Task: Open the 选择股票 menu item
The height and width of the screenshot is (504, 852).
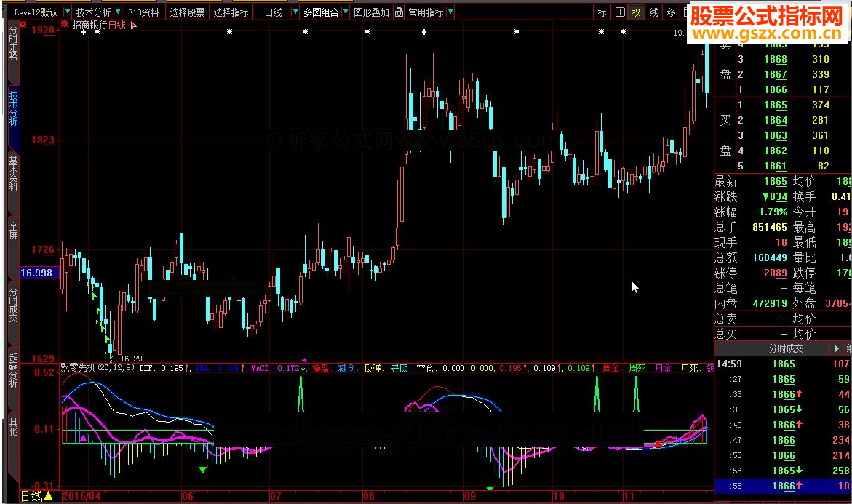Action: click(x=187, y=12)
